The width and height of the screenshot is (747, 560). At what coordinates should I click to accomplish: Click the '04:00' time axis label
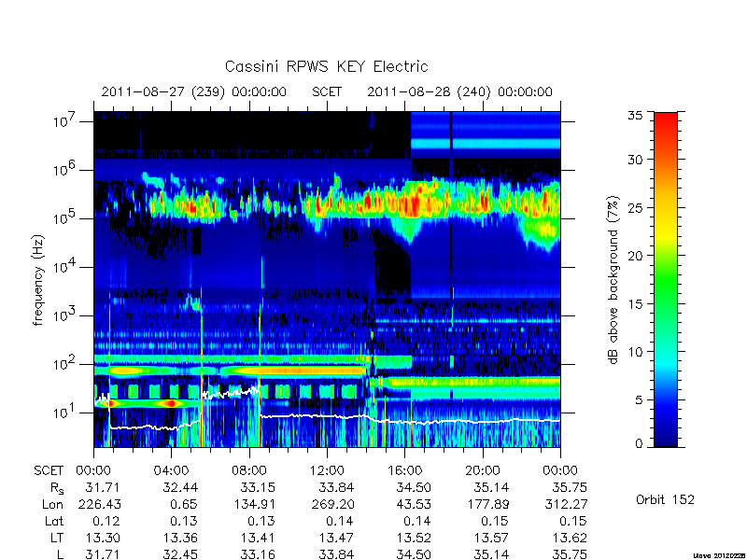coord(171,470)
